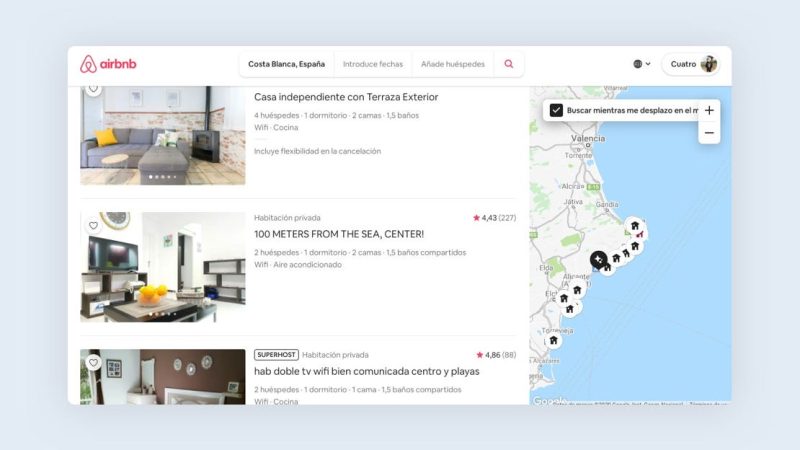
Task: Click Incluye flexibilidad en la cancelación
Action: [x=317, y=151]
